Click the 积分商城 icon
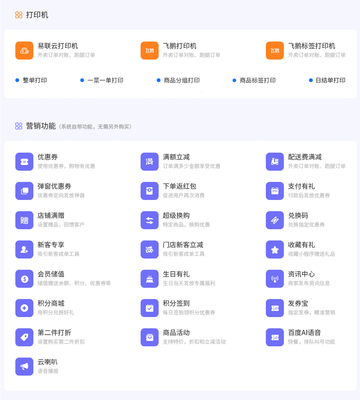Viewport: 360px width, 400px height. click(x=24, y=308)
